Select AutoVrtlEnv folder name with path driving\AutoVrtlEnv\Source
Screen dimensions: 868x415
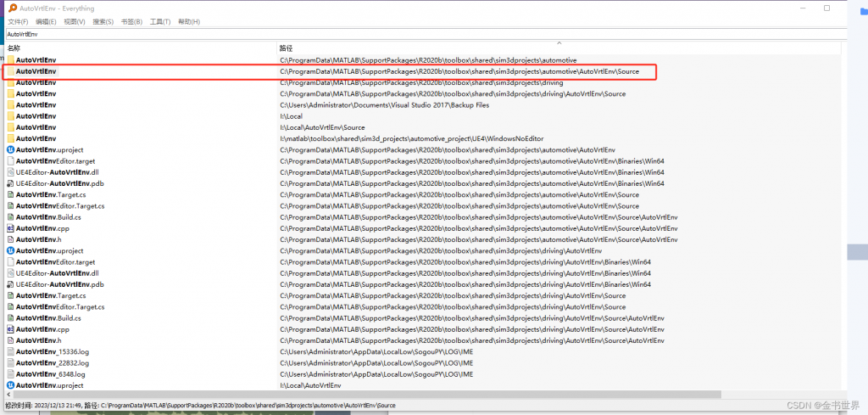(x=36, y=93)
